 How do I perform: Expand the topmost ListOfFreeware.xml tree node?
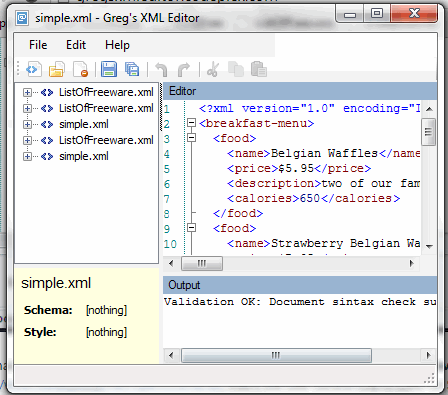point(27,92)
